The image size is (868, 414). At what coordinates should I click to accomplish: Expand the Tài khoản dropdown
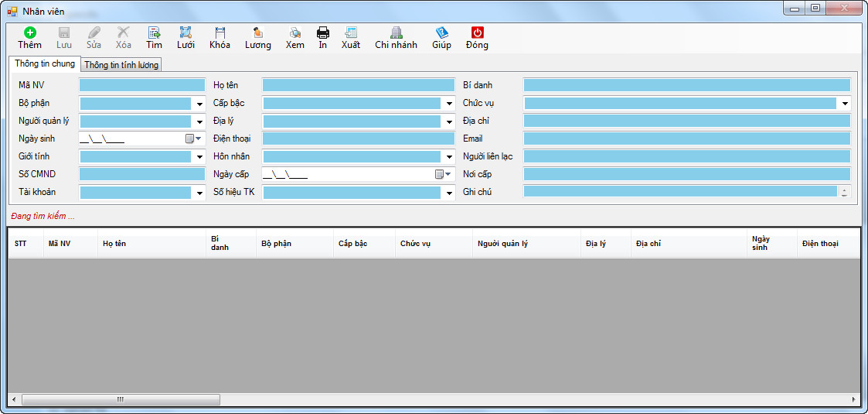point(199,193)
